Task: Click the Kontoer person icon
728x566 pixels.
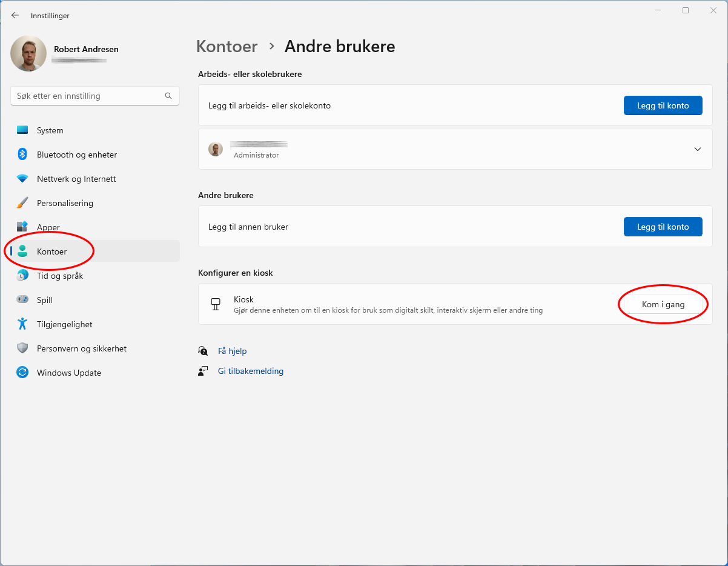Action: [22, 251]
